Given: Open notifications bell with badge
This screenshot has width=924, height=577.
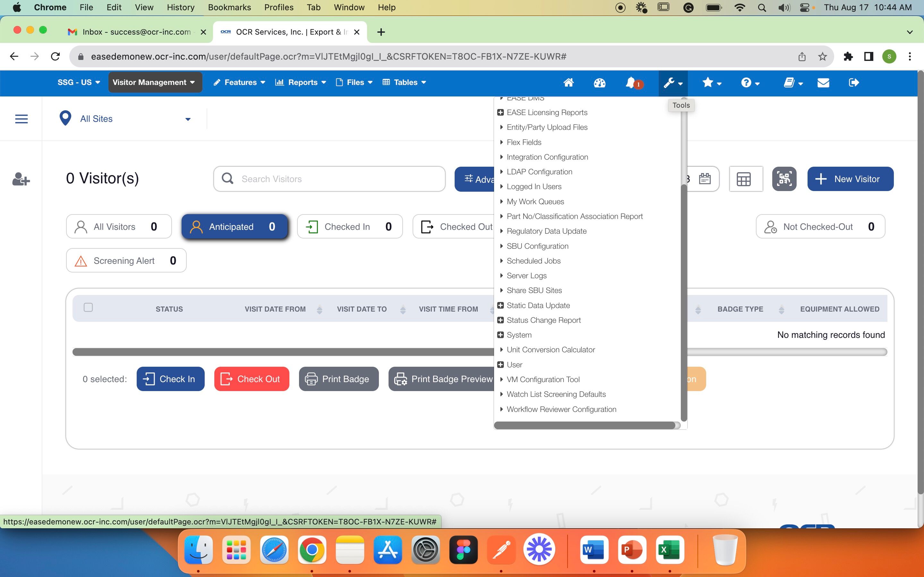Looking at the screenshot, I should click(631, 82).
